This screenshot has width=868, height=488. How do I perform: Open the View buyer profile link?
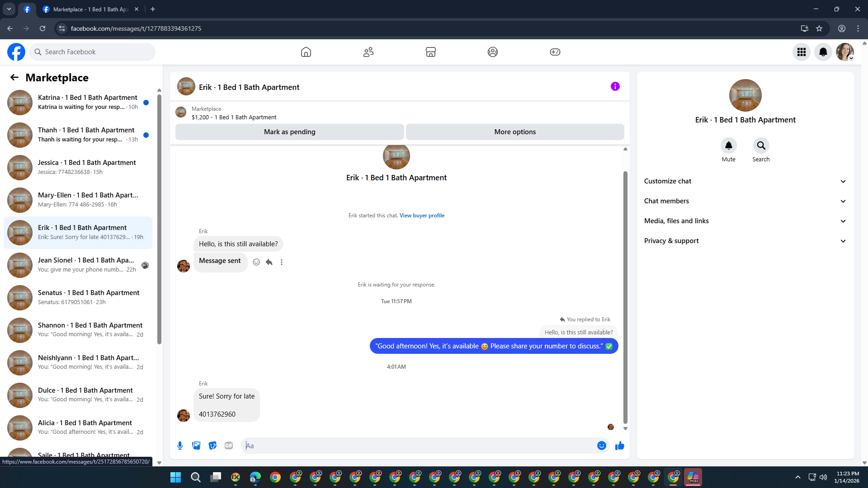point(422,216)
